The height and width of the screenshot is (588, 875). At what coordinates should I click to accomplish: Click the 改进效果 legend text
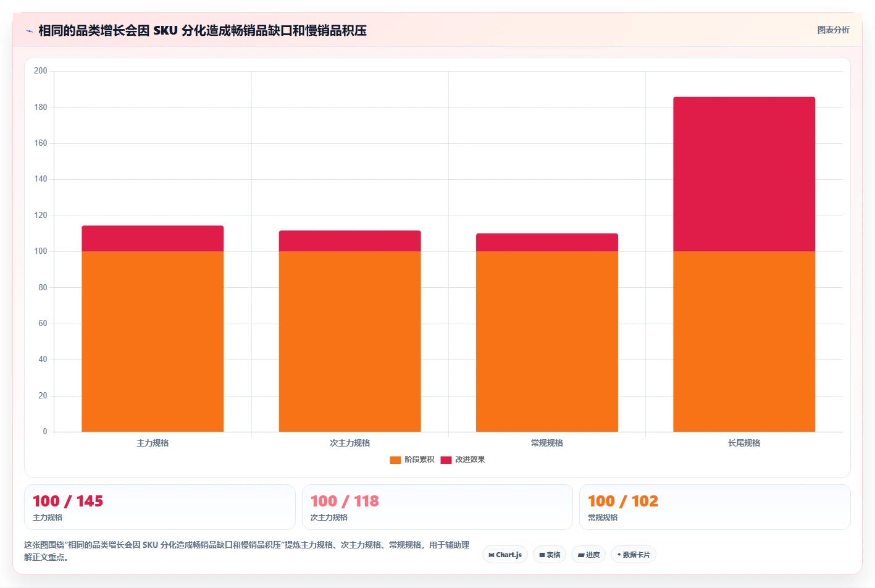click(470, 460)
